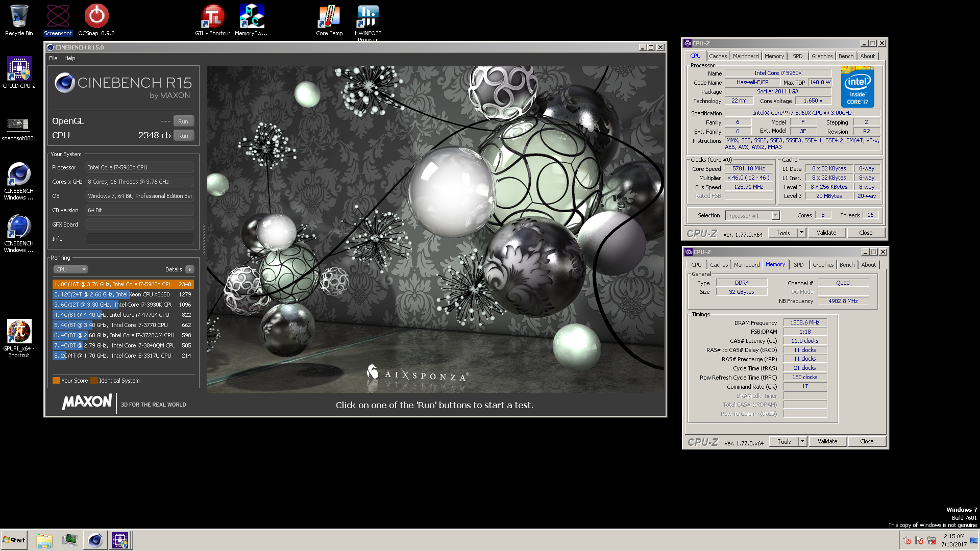Launch MemoryTweakIt desktop icon

click(x=251, y=20)
